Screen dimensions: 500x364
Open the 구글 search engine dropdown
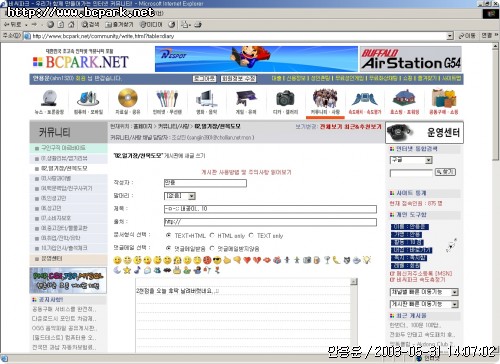[x=411, y=160]
